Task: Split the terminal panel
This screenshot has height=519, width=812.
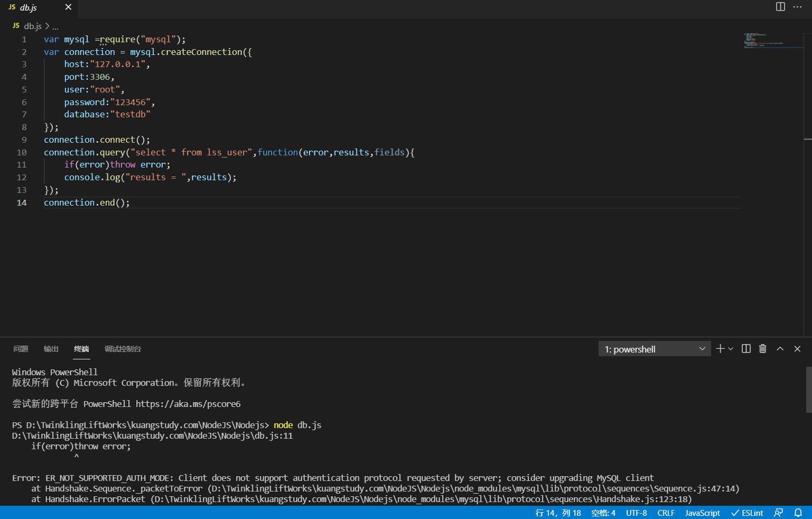Action: [746, 349]
